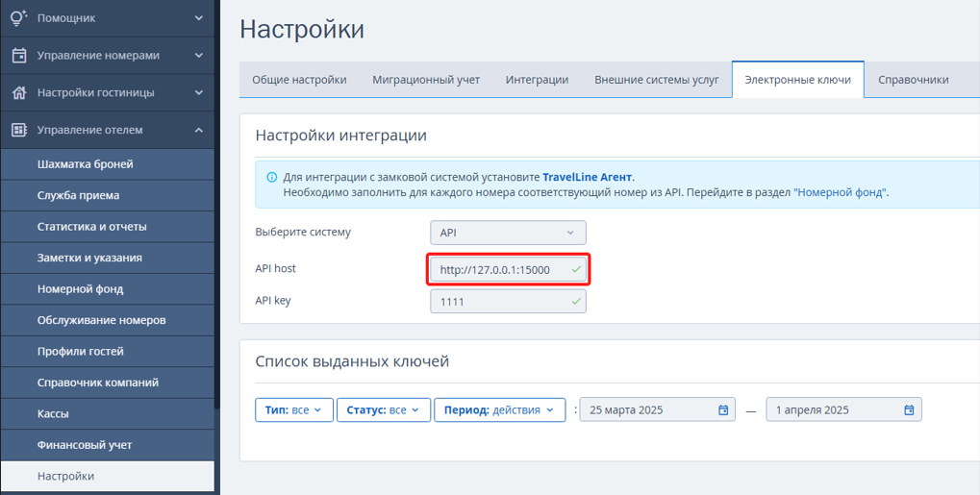The width and height of the screenshot is (980, 495).
Task: Click the Помощник lightbulb icon
Action: [19, 18]
